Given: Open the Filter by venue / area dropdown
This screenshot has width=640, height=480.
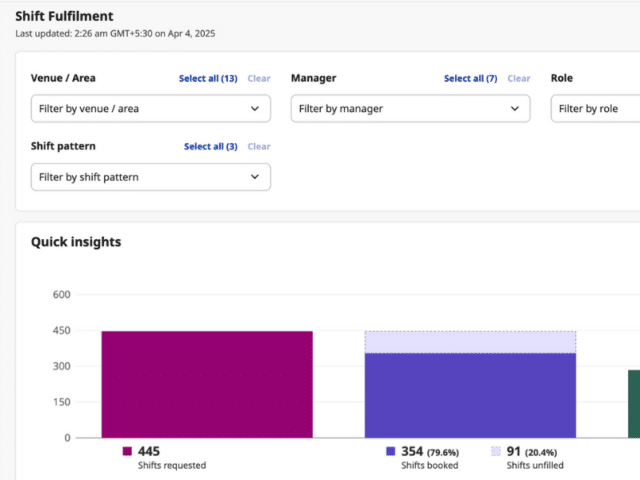Looking at the screenshot, I should click(151, 109).
